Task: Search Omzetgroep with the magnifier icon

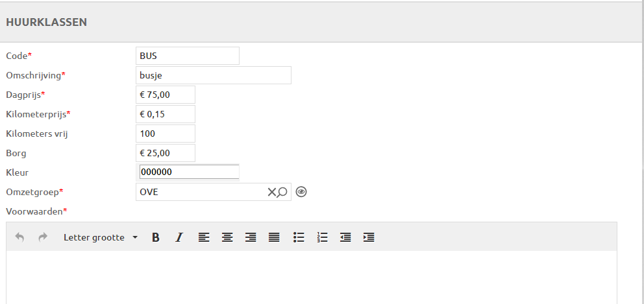Action: pyautogui.click(x=282, y=192)
